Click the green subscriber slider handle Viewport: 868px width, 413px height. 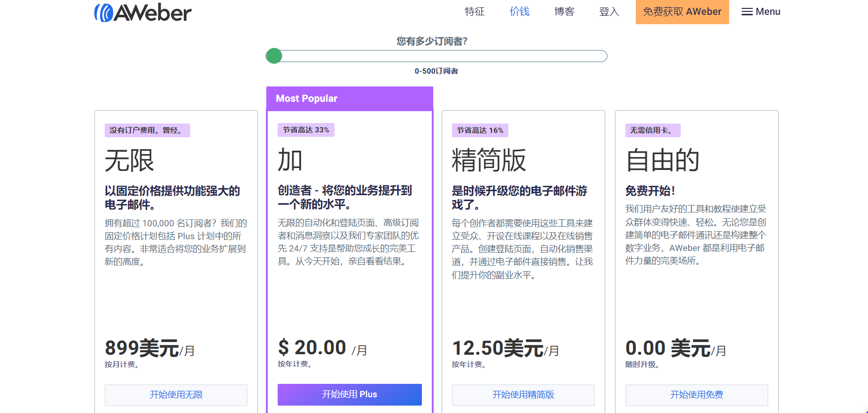coord(274,56)
